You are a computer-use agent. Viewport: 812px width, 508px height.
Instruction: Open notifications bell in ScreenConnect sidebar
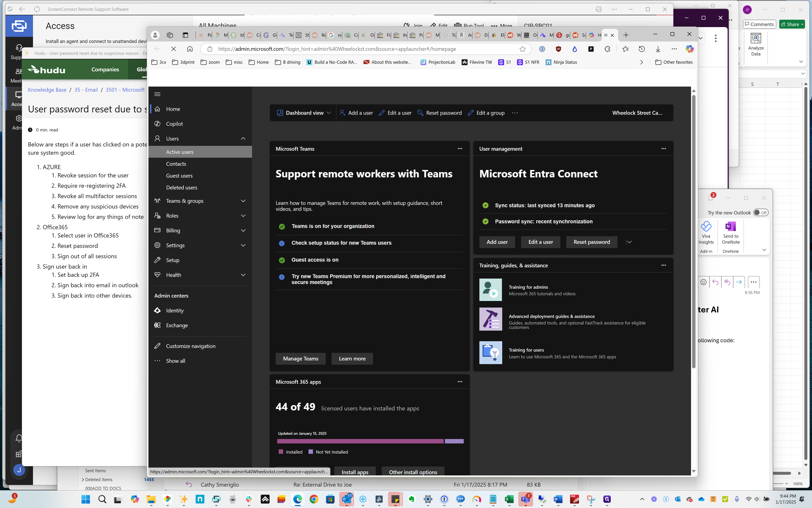19,438
